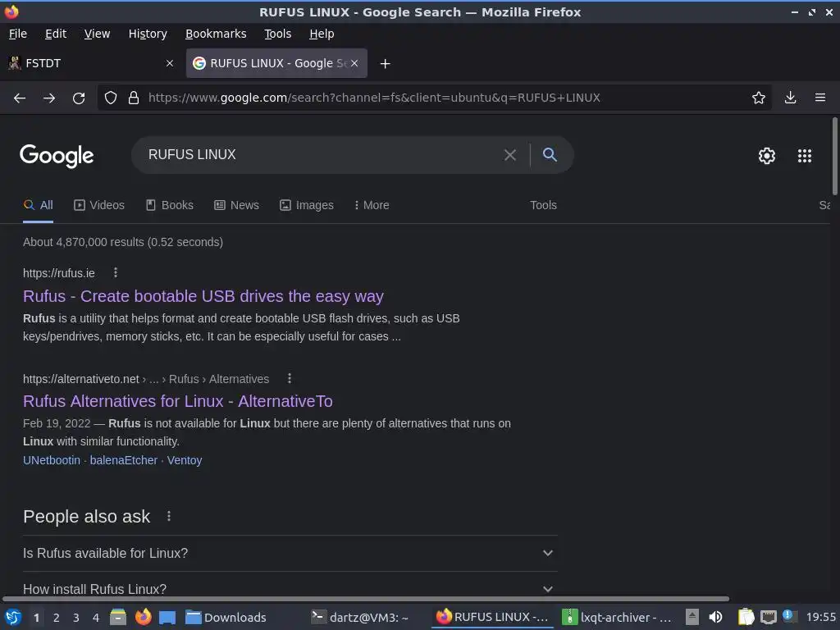
Task: Open a new tab with plus button
Action: (385, 64)
